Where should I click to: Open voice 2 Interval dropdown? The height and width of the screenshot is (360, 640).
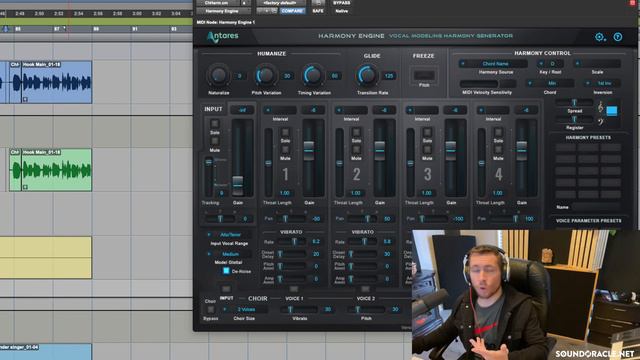pos(351,110)
